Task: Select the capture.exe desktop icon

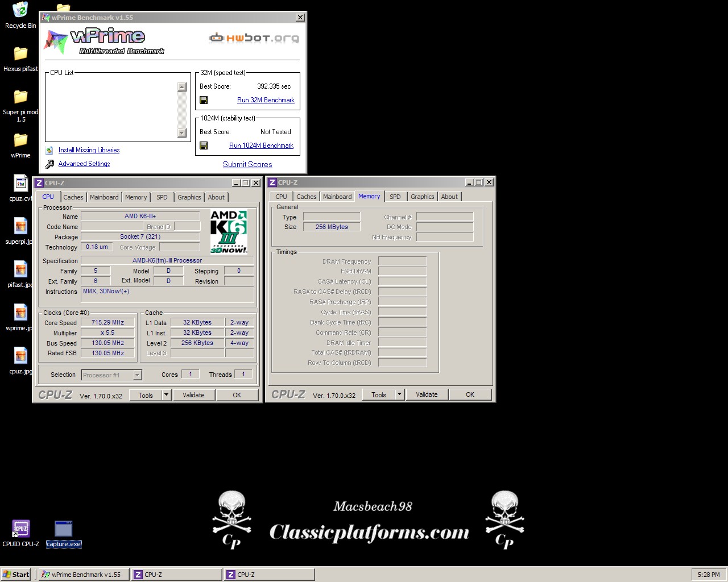Action: pyautogui.click(x=64, y=529)
